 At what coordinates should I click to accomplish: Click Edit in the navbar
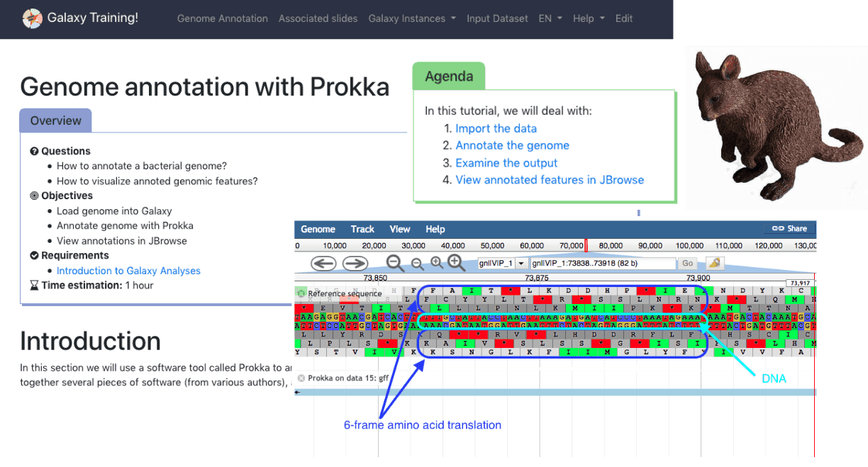[624, 18]
